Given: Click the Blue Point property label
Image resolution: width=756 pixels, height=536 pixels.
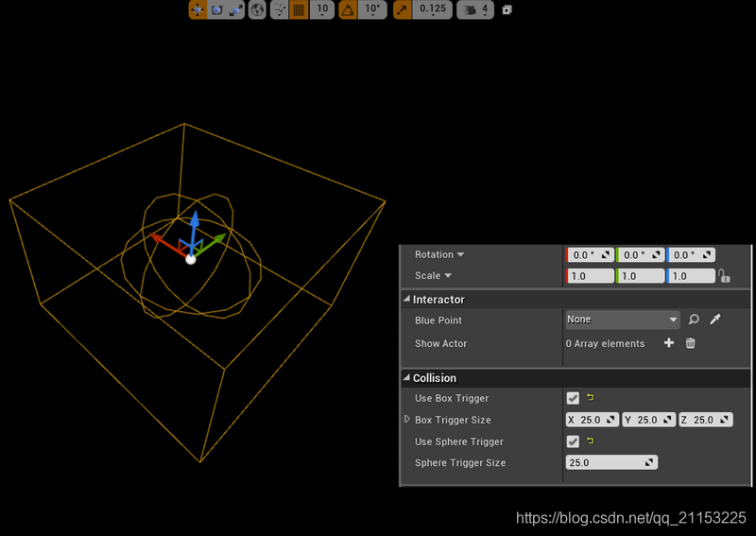Looking at the screenshot, I should coord(438,320).
